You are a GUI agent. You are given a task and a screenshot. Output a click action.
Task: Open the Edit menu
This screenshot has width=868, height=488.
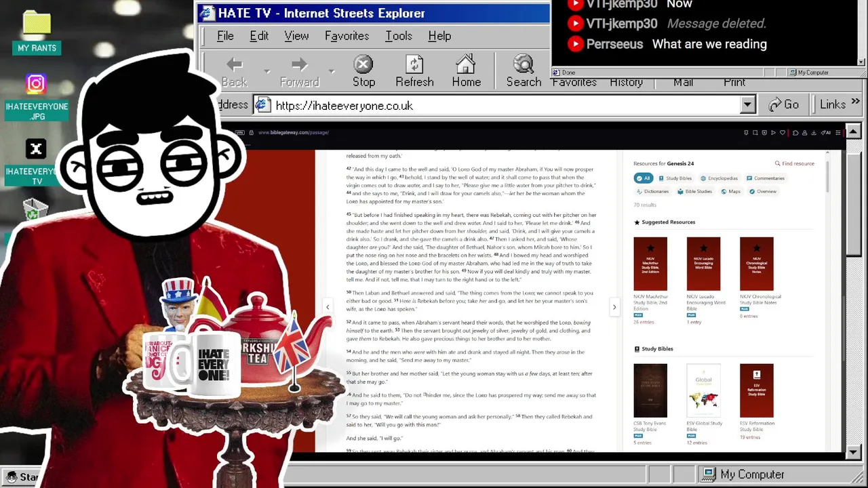[x=259, y=36]
